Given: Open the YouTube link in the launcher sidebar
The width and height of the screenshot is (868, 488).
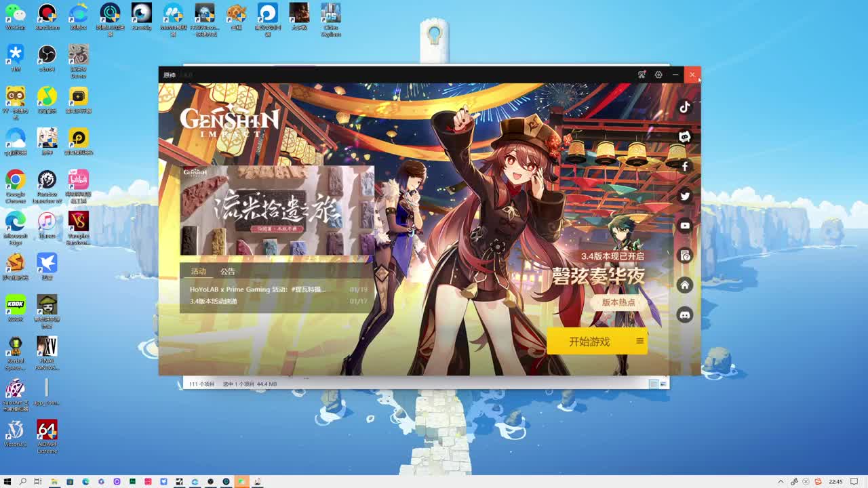Looking at the screenshot, I should [x=685, y=226].
